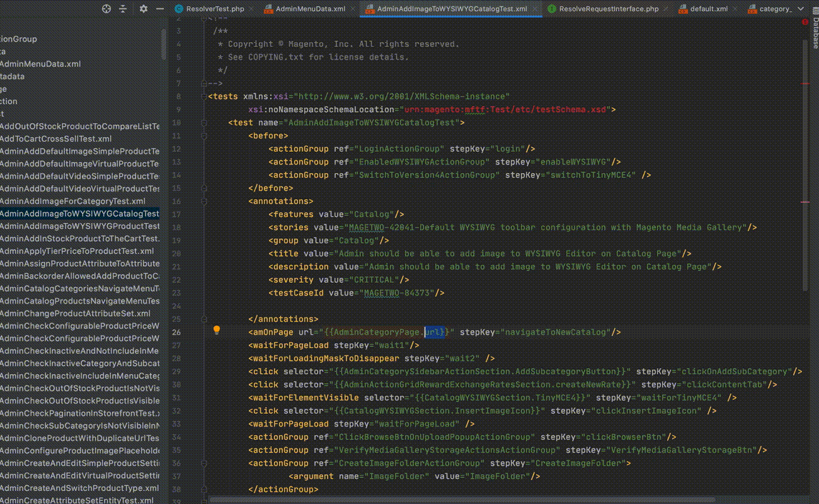819x504 pixels.
Task: Click the red error indicator at editor top-right
Action: tap(805, 22)
